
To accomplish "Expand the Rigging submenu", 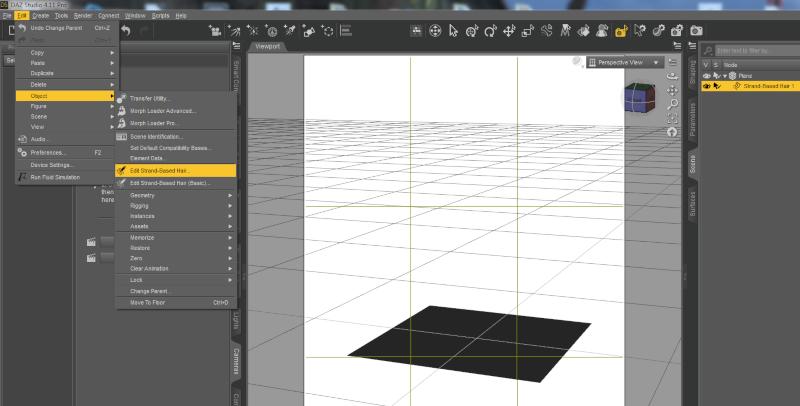I will [x=176, y=206].
